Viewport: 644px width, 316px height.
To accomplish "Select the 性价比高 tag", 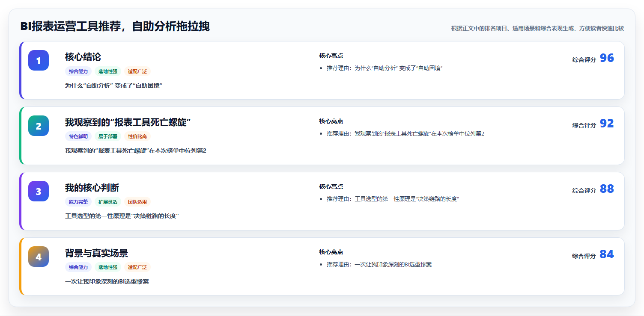I will [x=137, y=136].
